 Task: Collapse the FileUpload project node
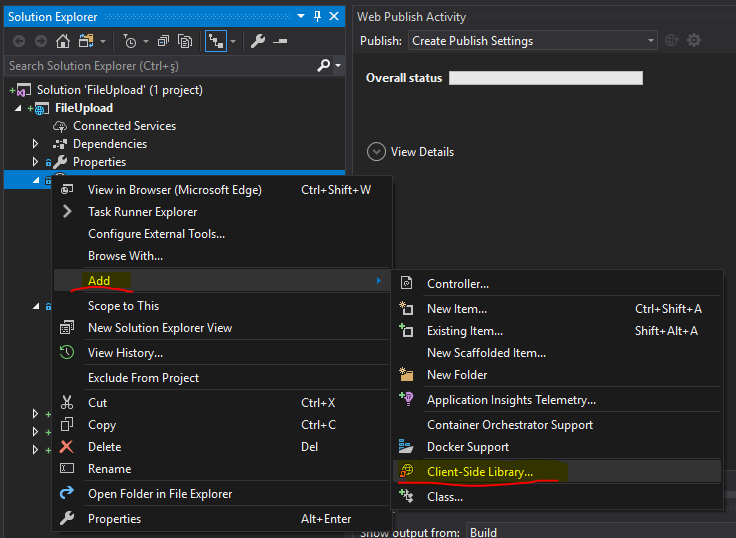tap(20, 108)
